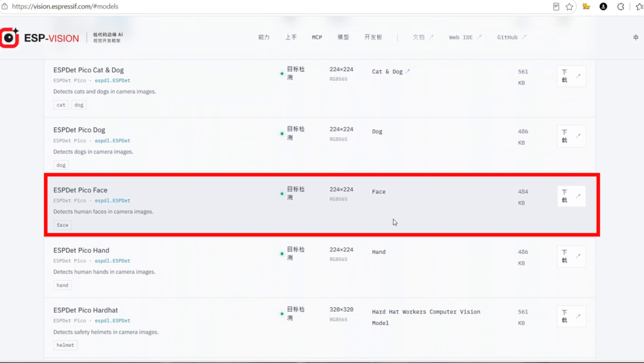The width and height of the screenshot is (644, 363).
Task: Click the ESPDet Pico Hand title
Action: 81,250
